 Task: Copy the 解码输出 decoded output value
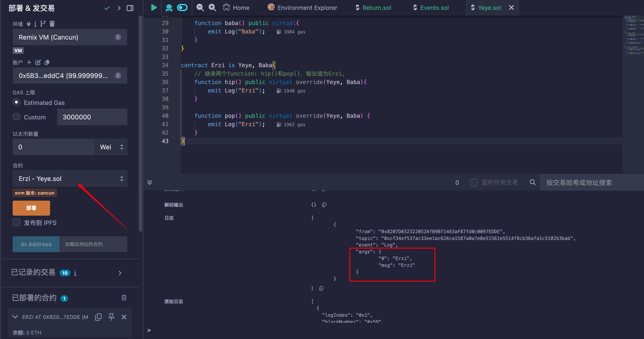324,205
